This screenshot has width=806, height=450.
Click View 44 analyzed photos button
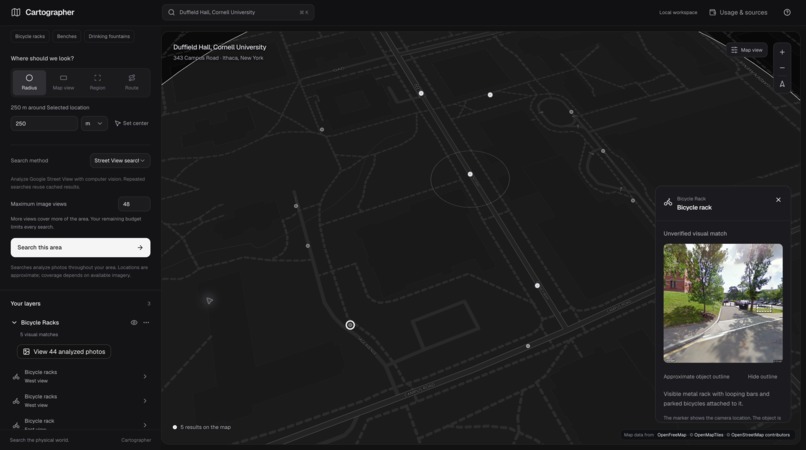coord(64,352)
